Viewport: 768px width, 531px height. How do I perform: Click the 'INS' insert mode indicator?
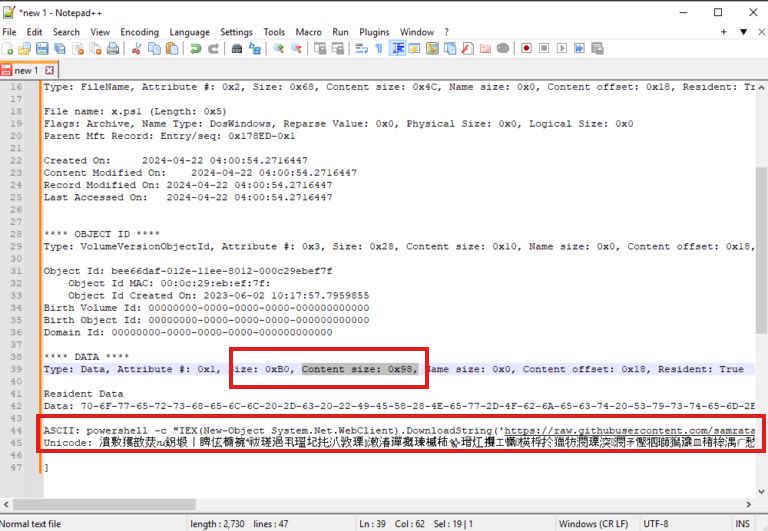(x=743, y=524)
